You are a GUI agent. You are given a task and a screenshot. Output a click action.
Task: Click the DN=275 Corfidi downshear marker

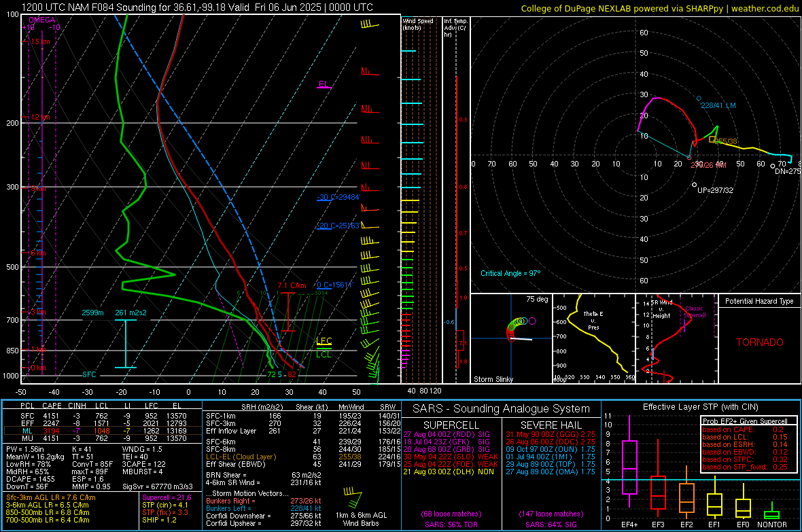tap(772, 166)
